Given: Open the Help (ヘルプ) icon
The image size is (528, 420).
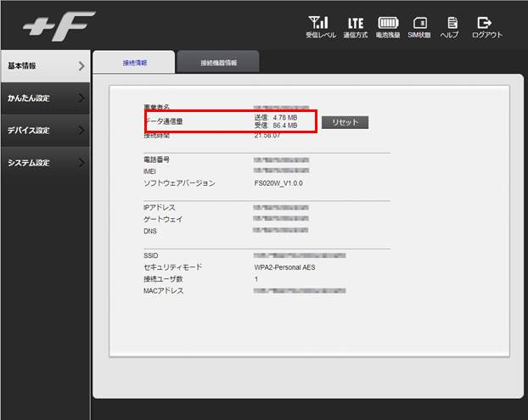Looking at the screenshot, I should [x=450, y=27].
